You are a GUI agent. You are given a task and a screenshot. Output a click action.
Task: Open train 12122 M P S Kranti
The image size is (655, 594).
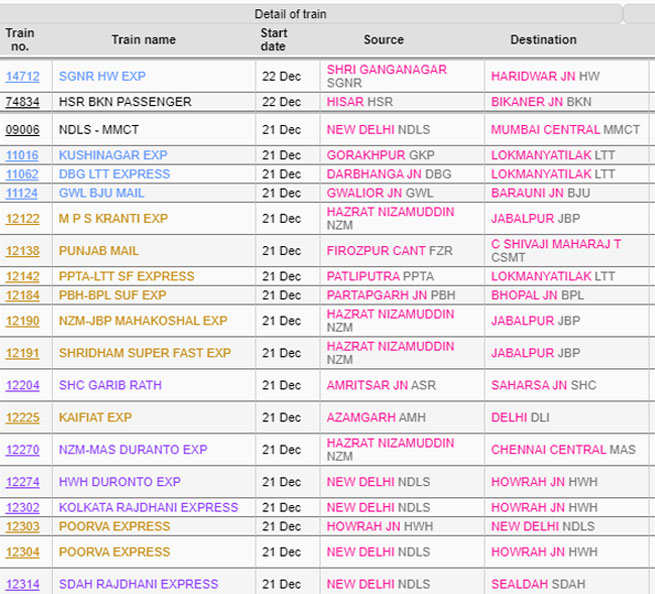click(x=22, y=219)
